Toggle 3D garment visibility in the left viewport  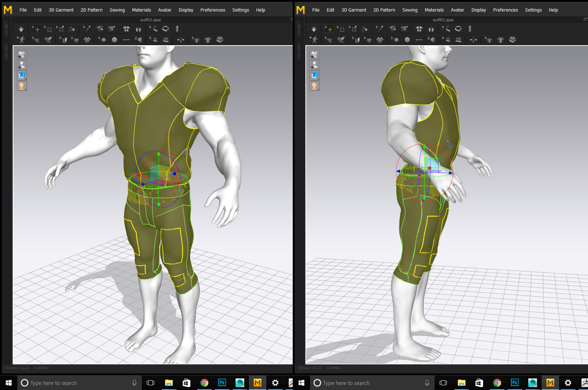pos(22,55)
